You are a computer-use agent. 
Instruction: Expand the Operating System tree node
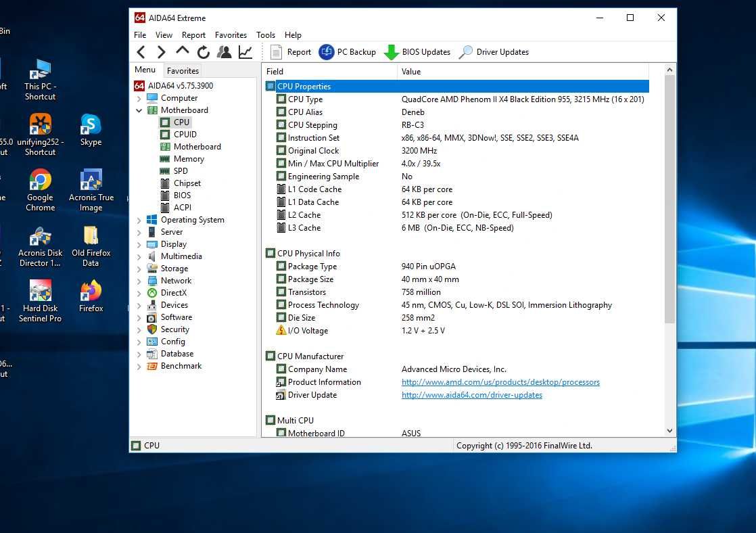(139, 221)
